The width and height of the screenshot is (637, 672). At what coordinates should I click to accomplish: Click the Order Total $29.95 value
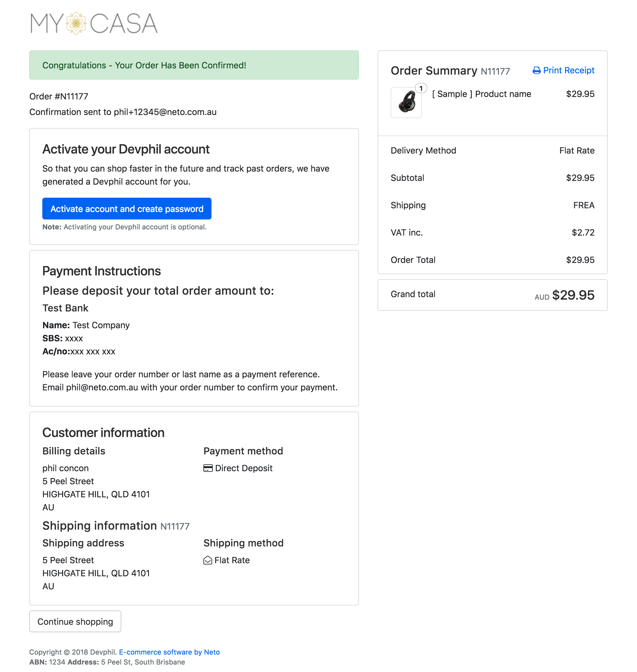coord(580,260)
